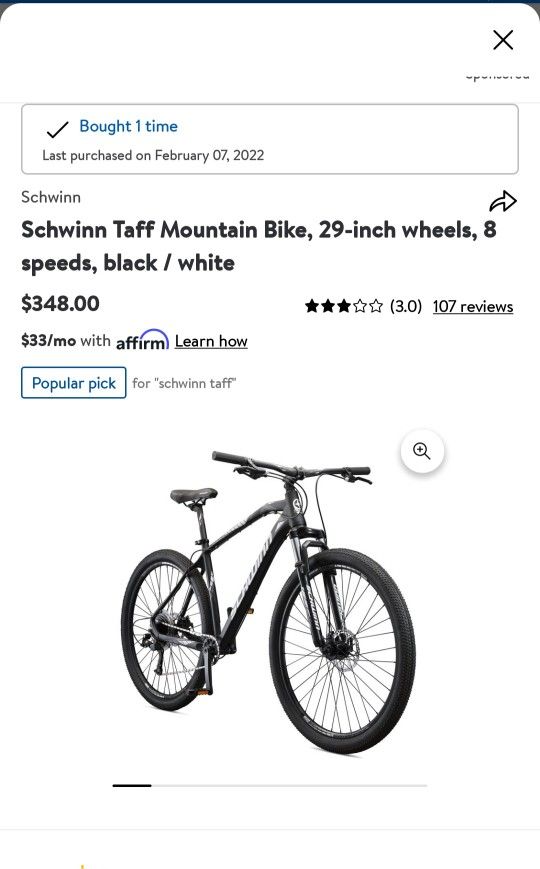Click the first filled rating star
Viewport: 540px width, 869px height.
[x=312, y=306]
